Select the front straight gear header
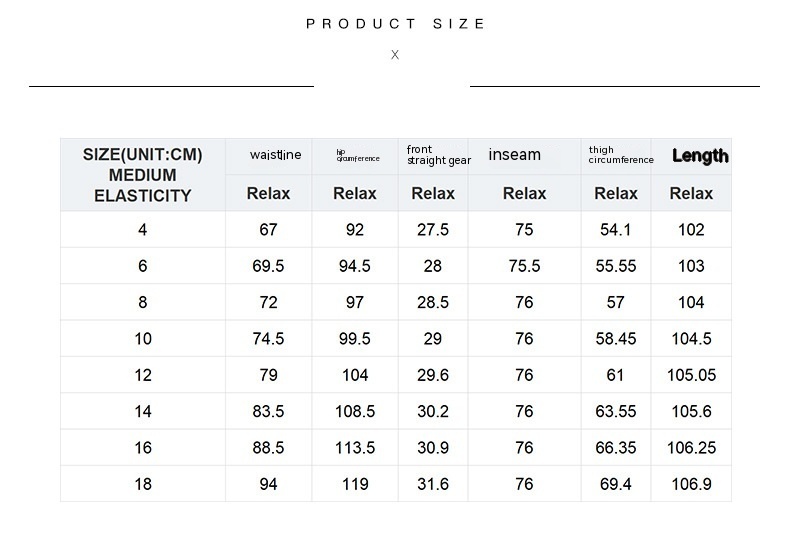This screenshot has width=790, height=544. tap(438, 155)
